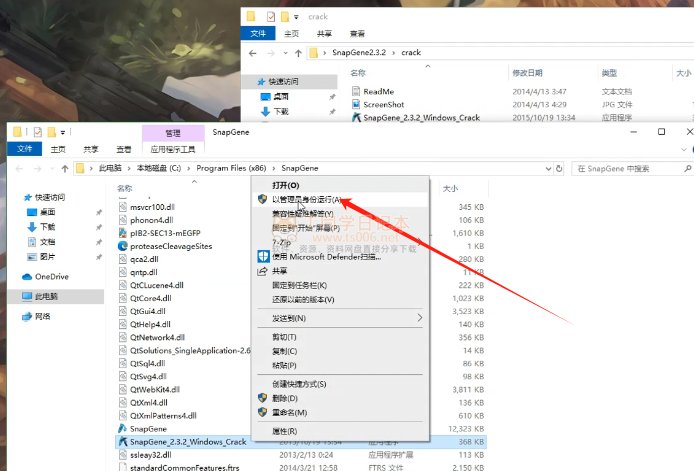Select ScreenShot JPG file in crack window
The width and height of the screenshot is (694, 471).
tap(383, 104)
